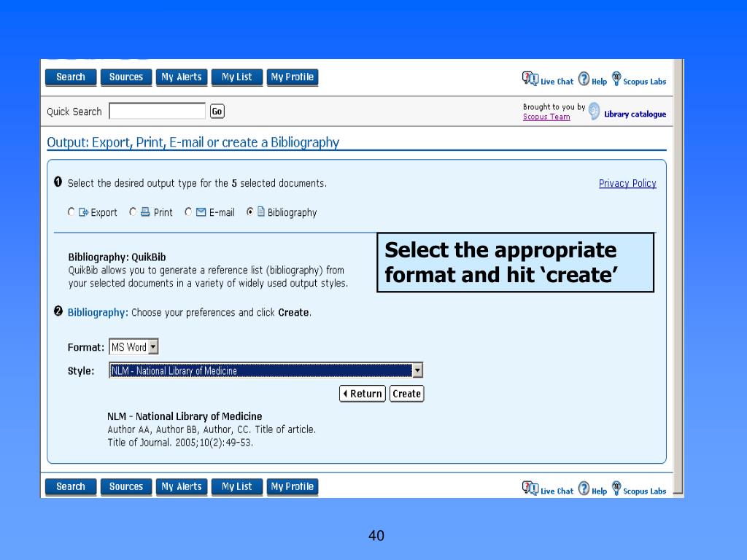This screenshot has height=560, width=747.
Task: Click the bottom Help question-mark icon
Action: [x=584, y=488]
